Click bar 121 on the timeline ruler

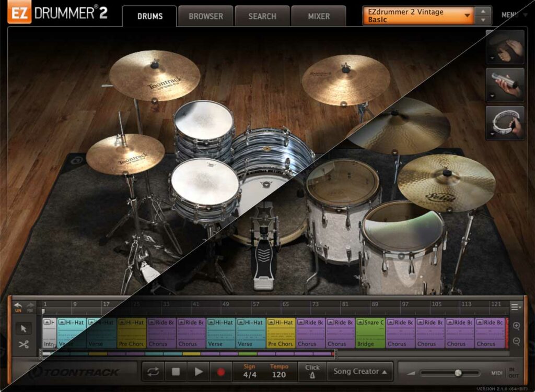coord(496,304)
